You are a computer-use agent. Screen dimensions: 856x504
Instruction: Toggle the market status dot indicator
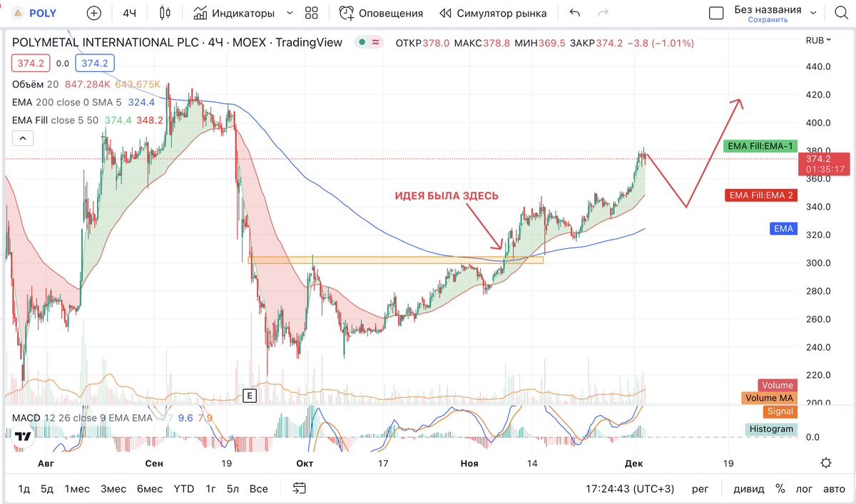[362, 43]
